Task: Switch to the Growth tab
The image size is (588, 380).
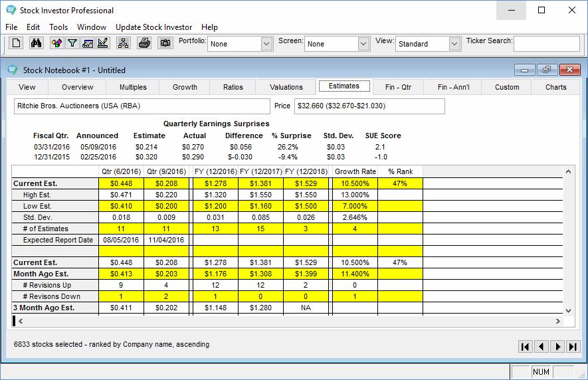Action: point(185,87)
